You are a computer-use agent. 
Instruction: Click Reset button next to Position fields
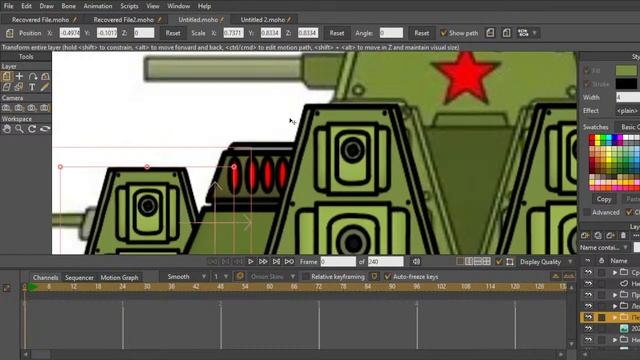click(x=173, y=33)
